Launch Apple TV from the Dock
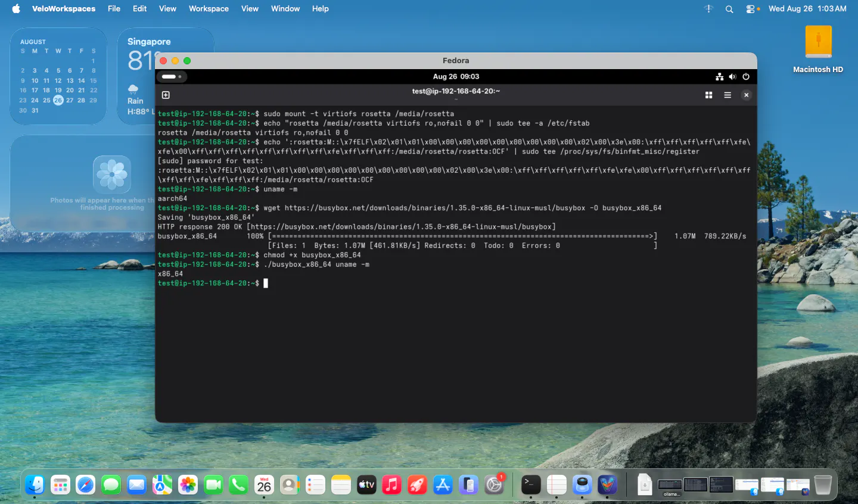This screenshot has height=504, width=858. click(x=366, y=485)
